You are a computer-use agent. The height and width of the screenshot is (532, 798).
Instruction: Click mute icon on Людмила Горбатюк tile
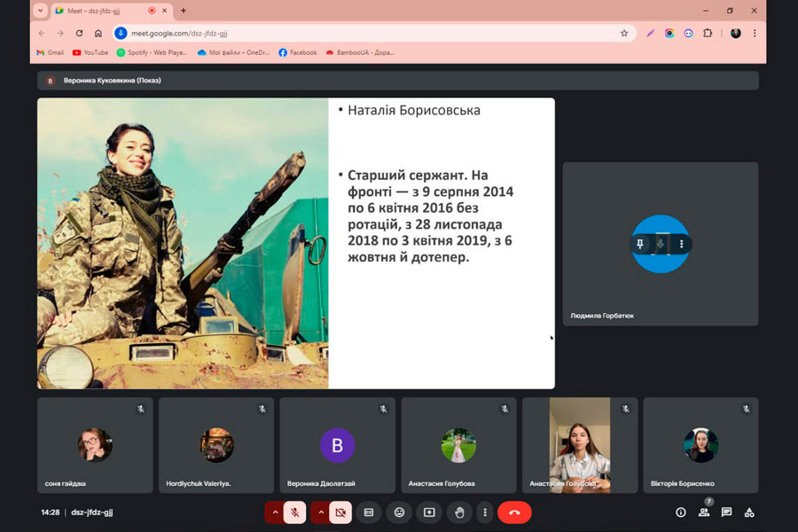coord(661,244)
